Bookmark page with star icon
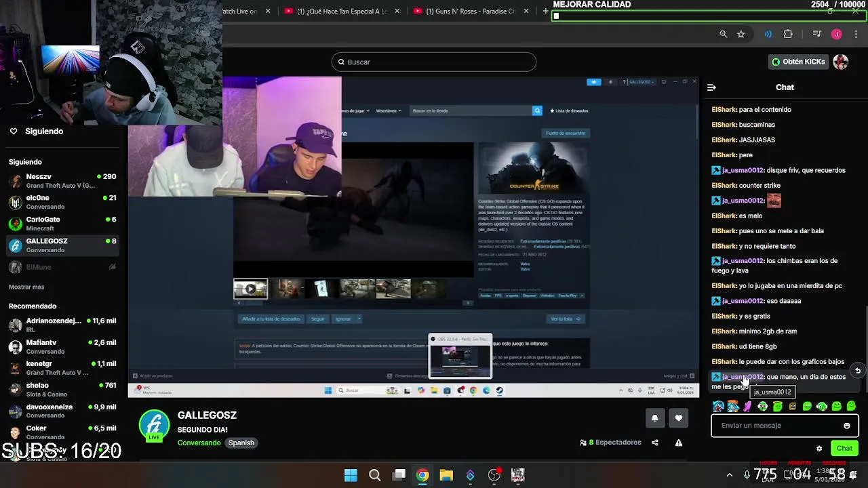 point(741,34)
